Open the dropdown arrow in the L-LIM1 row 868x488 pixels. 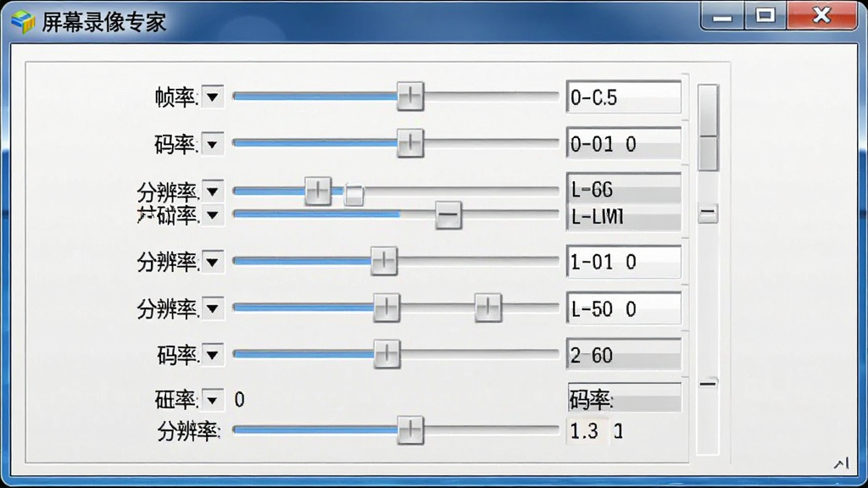coord(213,214)
